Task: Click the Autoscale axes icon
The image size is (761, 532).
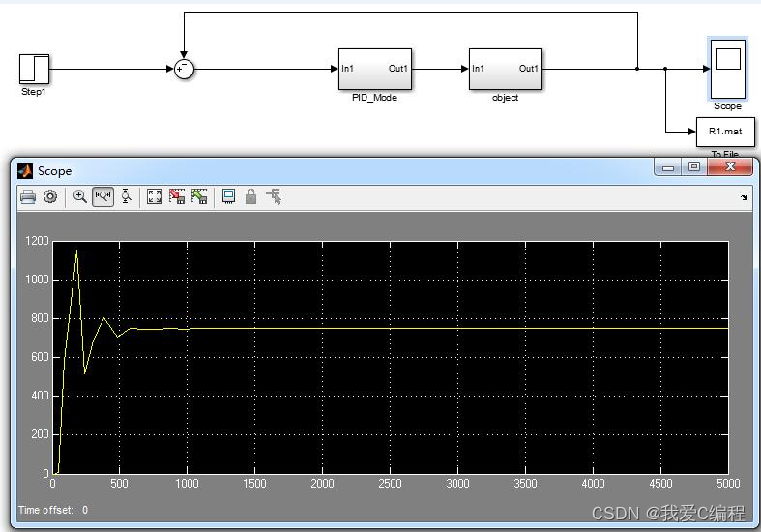Action: 155,196
